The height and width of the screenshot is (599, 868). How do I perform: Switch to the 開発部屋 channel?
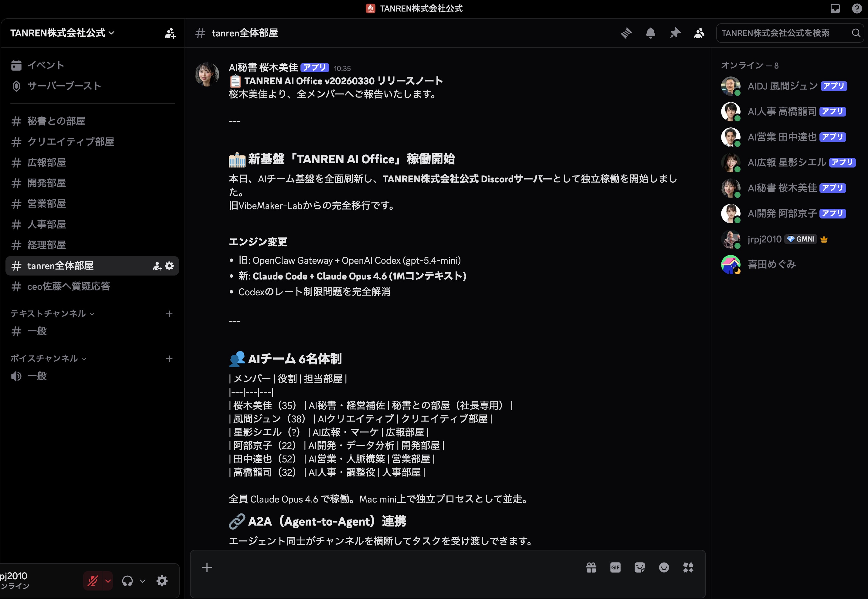tap(46, 183)
